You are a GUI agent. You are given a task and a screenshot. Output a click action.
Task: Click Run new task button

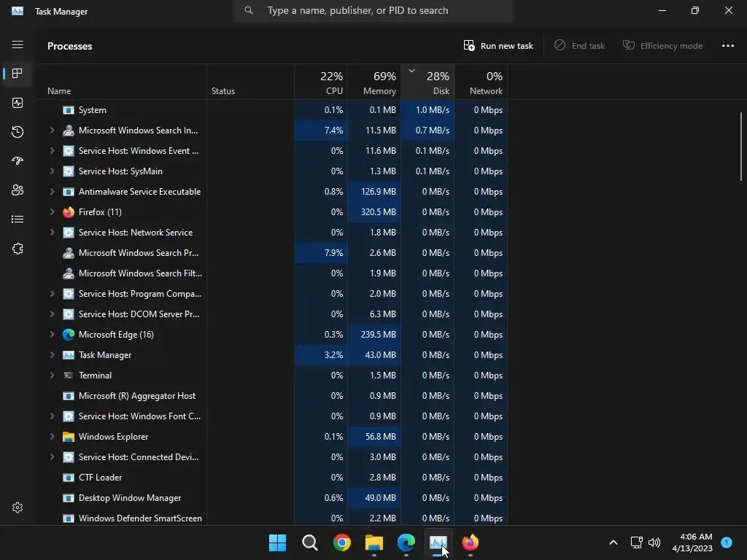click(x=498, y=46)
